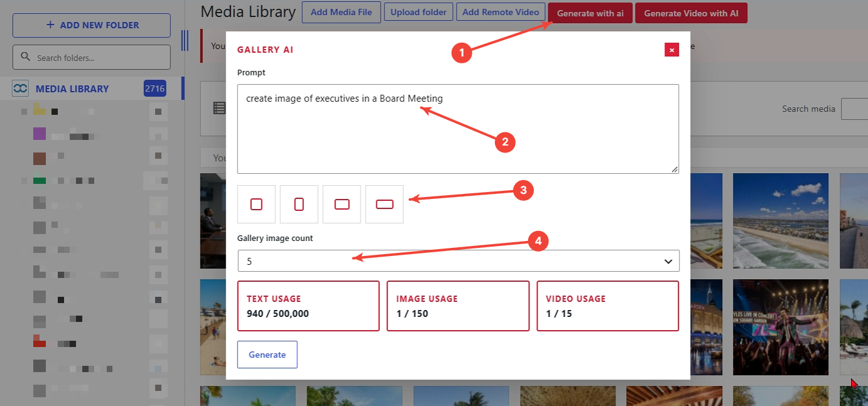868x406 pixels.
Task: Click Add New Folder button
Action: click(92, 25)
